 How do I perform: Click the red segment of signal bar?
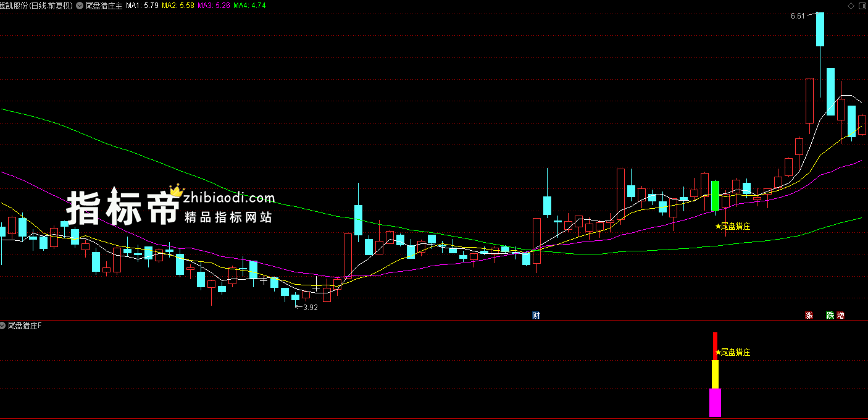click(x=715, y=346)
